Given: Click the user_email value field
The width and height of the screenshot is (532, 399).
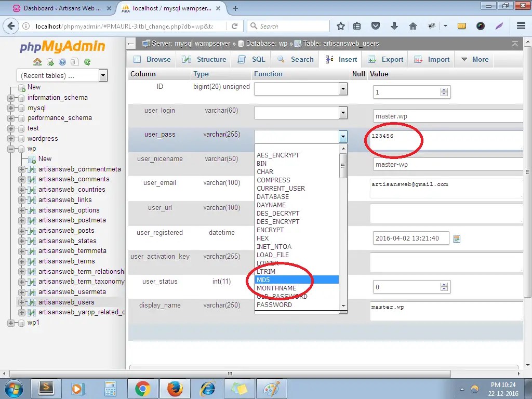Looking at the screenshot, I should pos(446,189).
